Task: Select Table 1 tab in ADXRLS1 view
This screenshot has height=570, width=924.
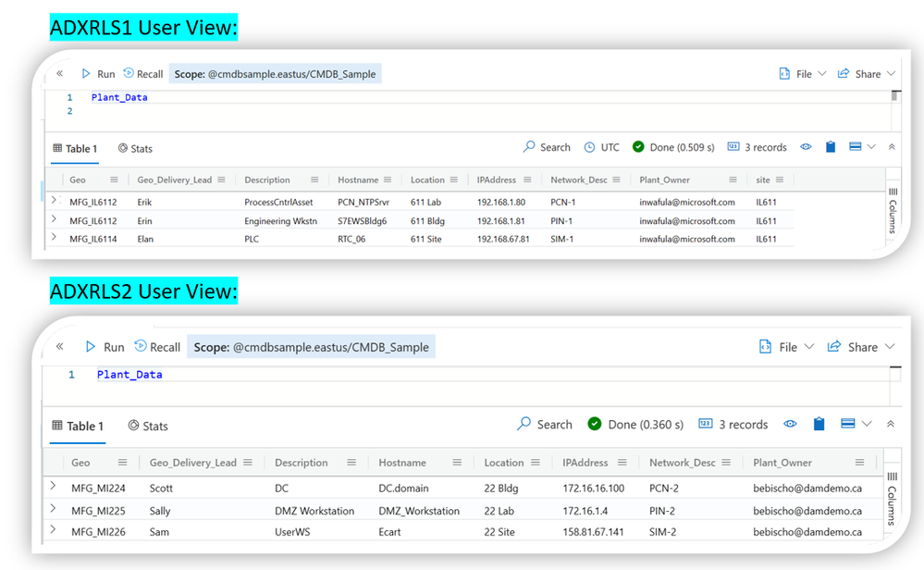Action: point(75,149)
